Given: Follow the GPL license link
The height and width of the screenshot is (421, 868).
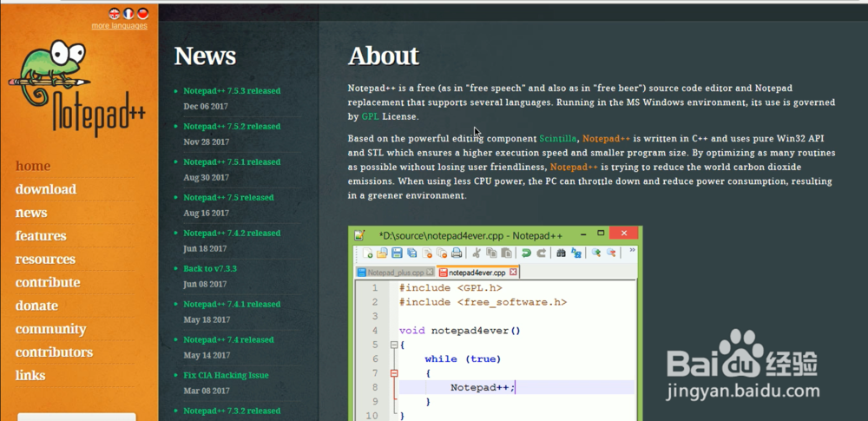Looking at the screenshot, I should [370, 116].
